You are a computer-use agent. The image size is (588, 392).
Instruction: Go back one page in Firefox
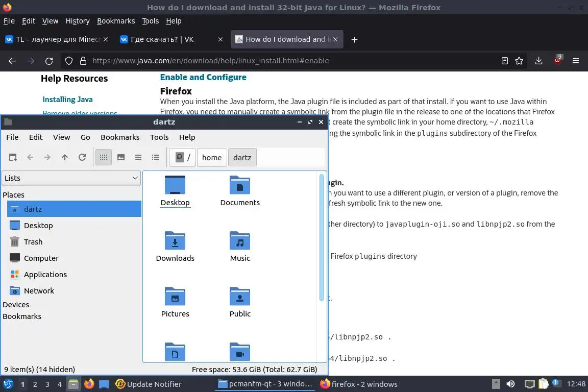(12, 61)
